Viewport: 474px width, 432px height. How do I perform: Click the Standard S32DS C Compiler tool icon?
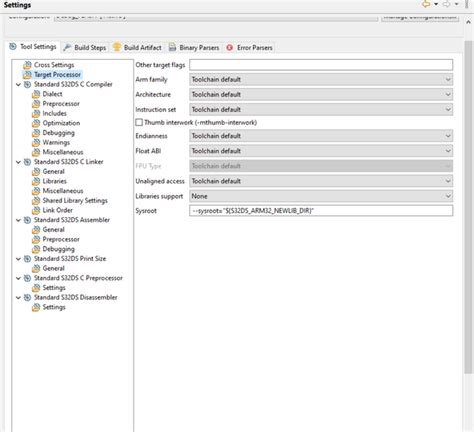pos(27,84)
